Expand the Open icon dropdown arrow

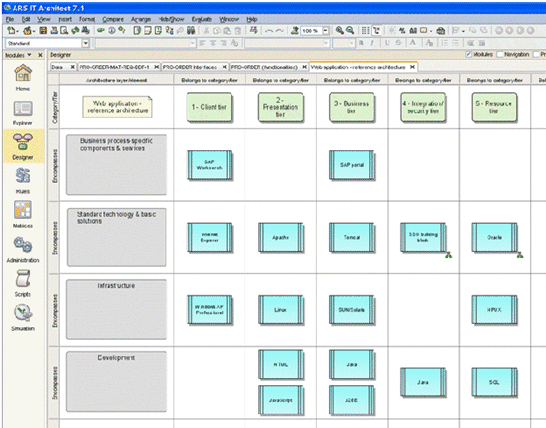[x=34, y=31]
